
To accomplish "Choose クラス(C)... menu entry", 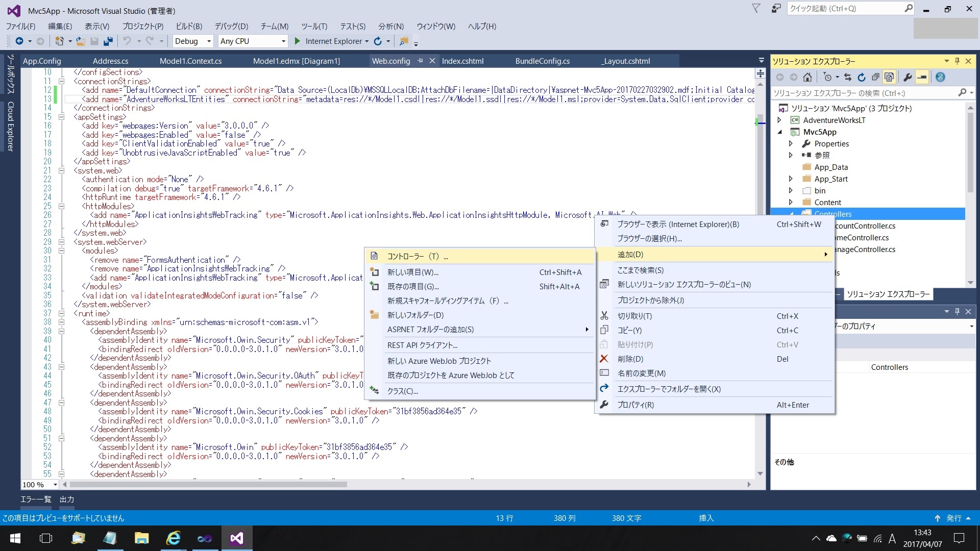I will coord(480,391).
